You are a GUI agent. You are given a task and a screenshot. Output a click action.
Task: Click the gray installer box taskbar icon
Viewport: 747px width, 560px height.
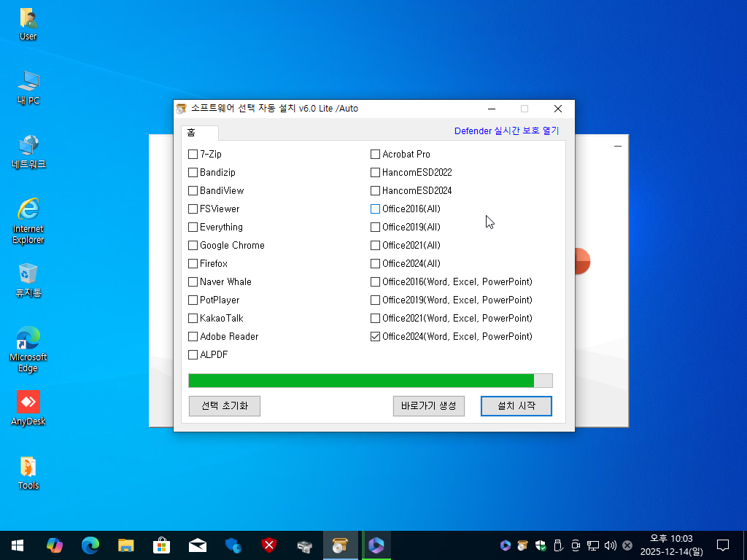click(x=304, y=545)
